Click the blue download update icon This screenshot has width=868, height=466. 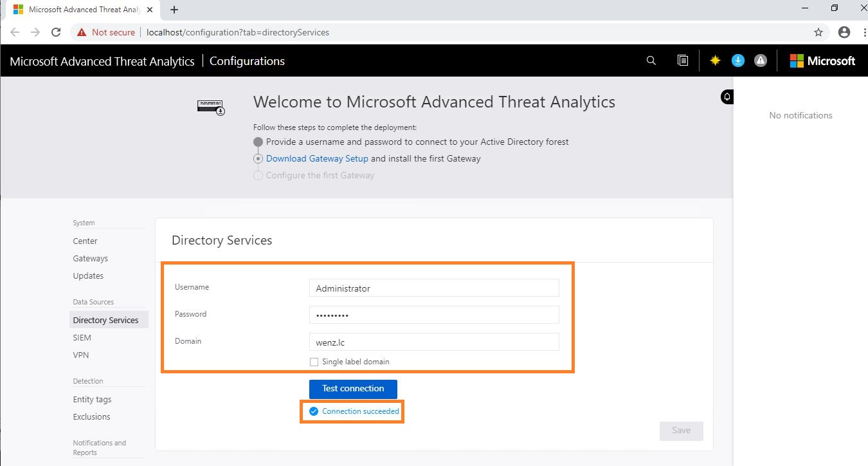click(738, 61)
